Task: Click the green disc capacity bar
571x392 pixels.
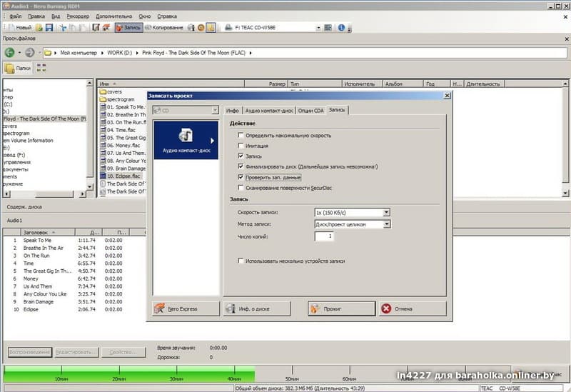Action: (129, 372)
